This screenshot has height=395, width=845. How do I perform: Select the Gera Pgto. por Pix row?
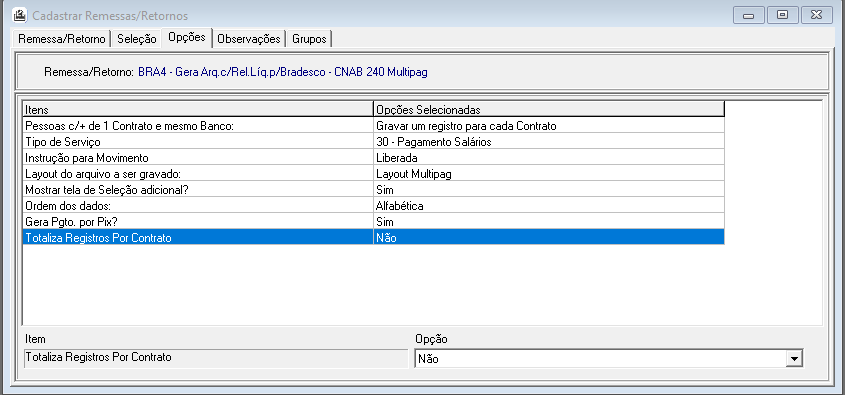373,222
